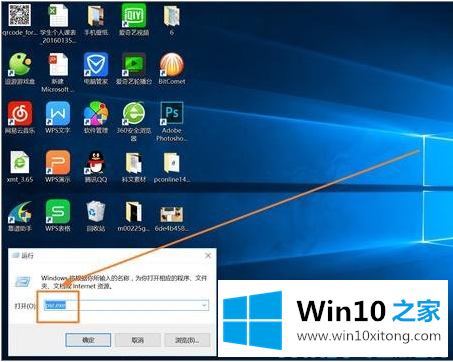Open the folder named 6
The image size is (453, 362).
tap(172, 19)
